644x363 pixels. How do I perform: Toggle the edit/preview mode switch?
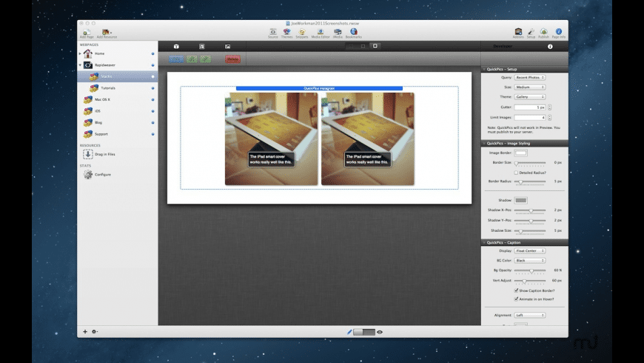[364, 332]
